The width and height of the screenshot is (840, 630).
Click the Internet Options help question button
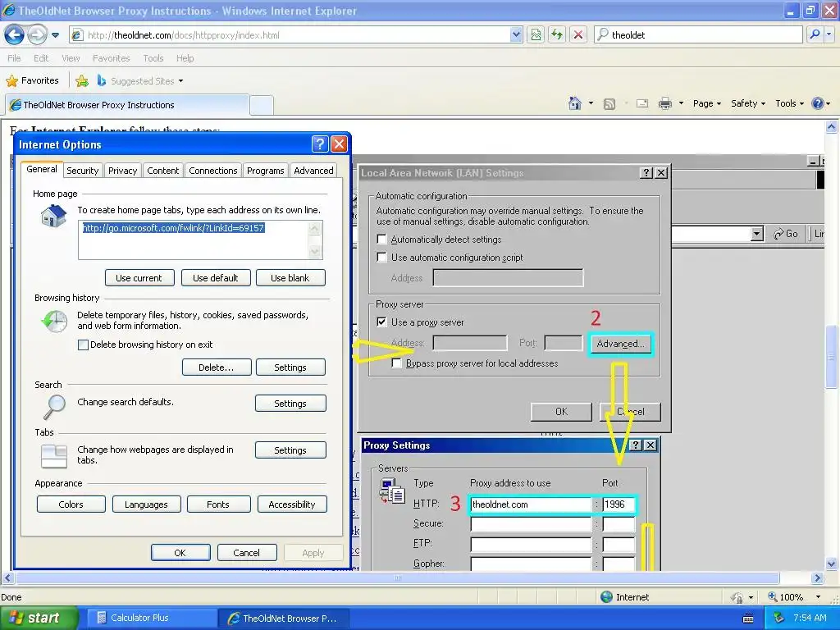320,144
